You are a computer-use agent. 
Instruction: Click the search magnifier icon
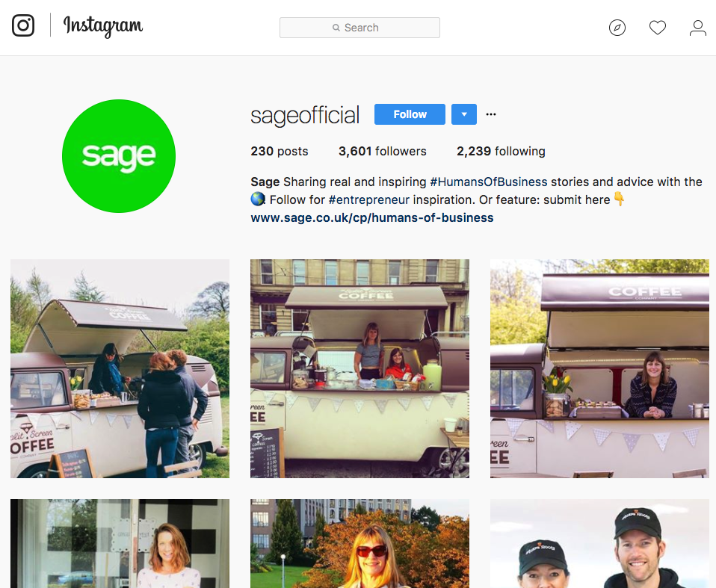tap(336, 28)
